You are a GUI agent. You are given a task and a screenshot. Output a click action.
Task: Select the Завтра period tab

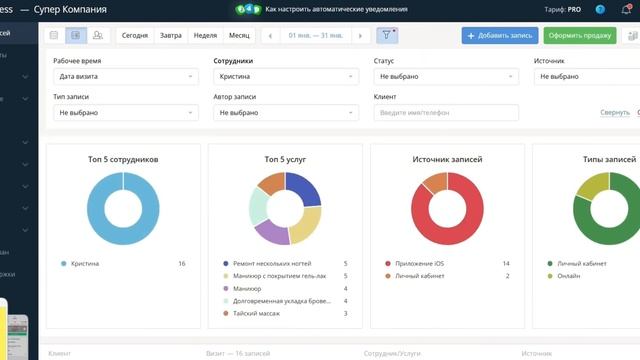click(x=171, y=36)
